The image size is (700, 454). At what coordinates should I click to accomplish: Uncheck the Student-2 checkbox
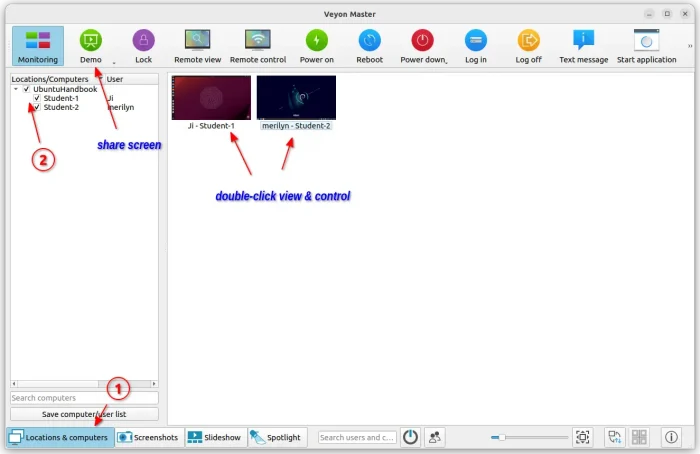37,107
